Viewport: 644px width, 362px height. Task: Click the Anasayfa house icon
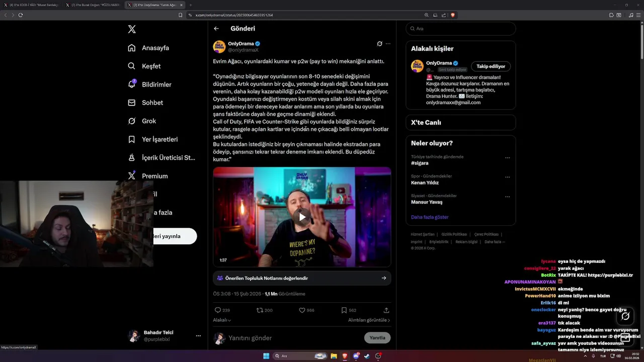pyautogui.click(x=132, y=48)
